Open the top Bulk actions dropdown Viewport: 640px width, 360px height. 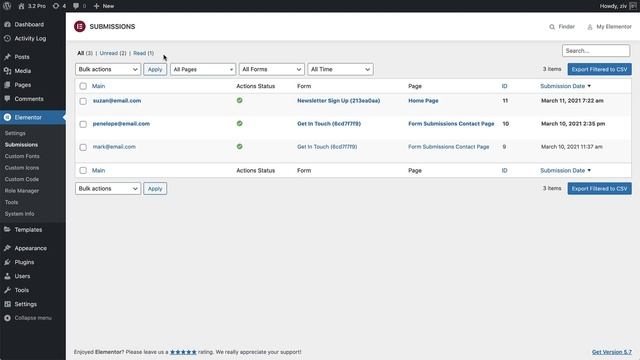click(108, 69)
